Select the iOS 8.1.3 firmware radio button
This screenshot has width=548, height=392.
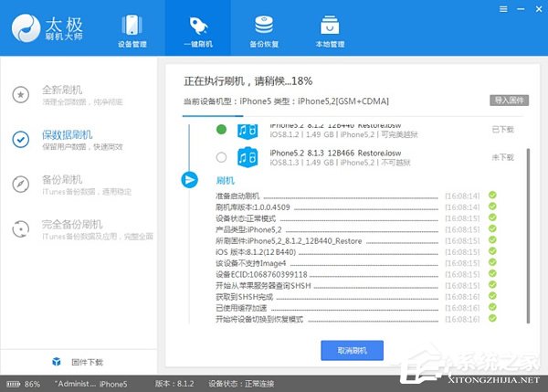coord(220,156)
